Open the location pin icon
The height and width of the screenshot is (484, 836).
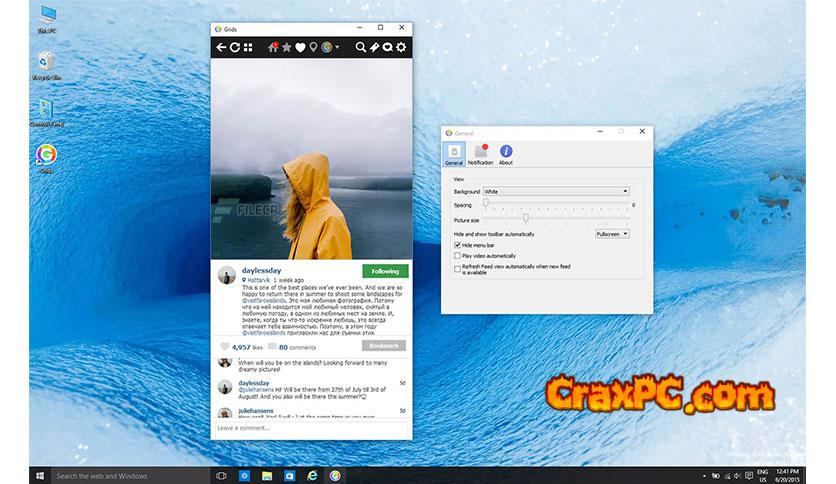312,47
